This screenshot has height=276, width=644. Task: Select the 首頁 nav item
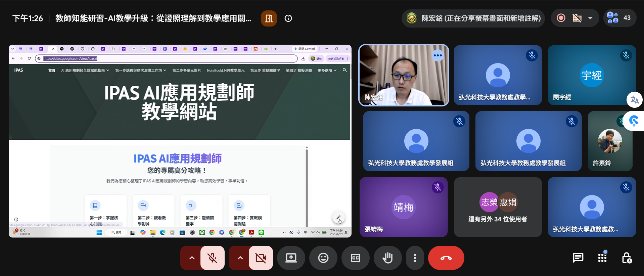[x=52, y=71]
